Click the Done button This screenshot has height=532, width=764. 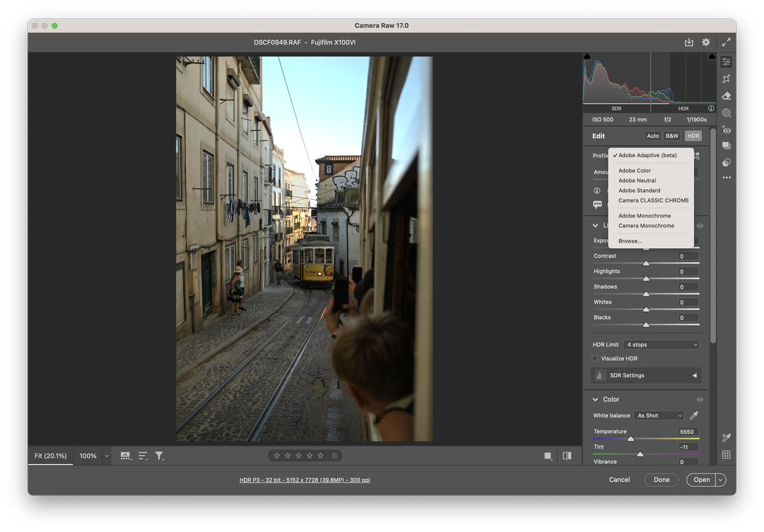(x=661, y=480)
